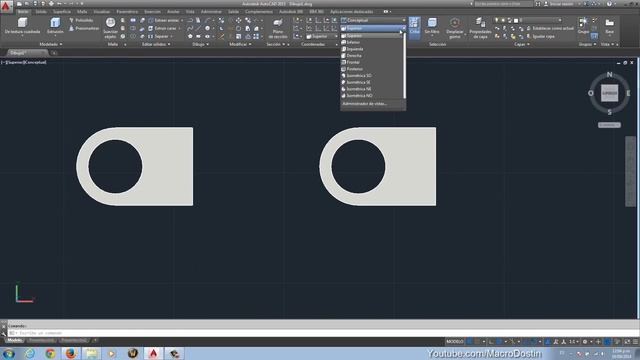The width and height of the screenshot is (640, 360).
Task: Select the De textura cuadrada box tool
Action: (x=22, y=26)
